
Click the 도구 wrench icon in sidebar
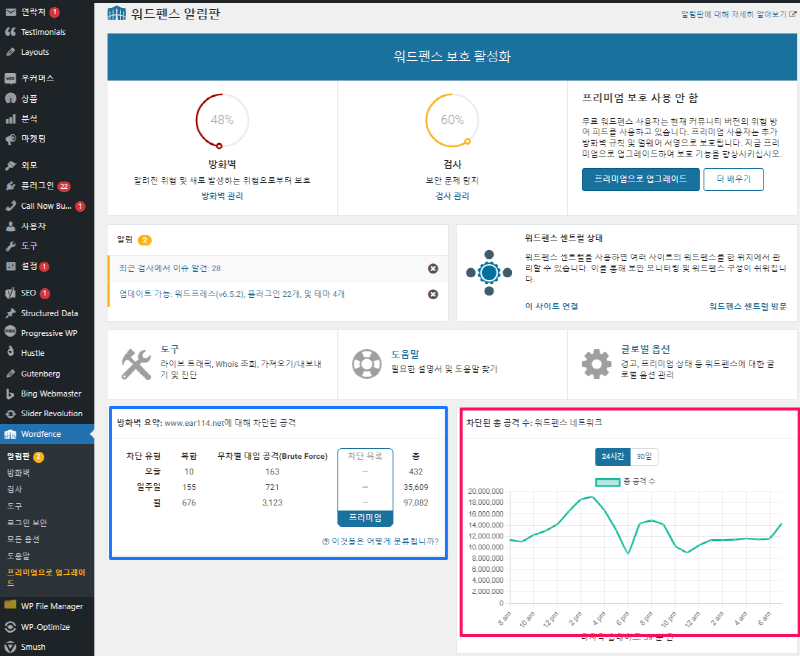coord(10,246)
